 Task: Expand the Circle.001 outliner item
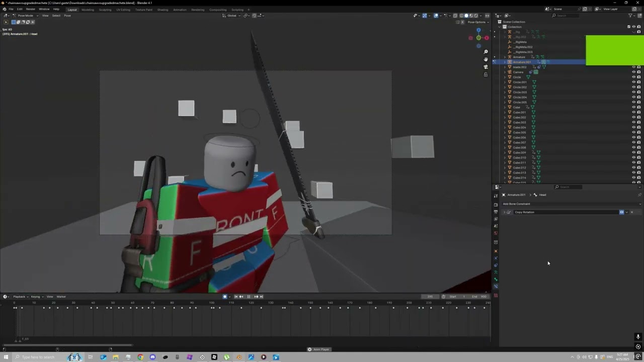point(505,82)
